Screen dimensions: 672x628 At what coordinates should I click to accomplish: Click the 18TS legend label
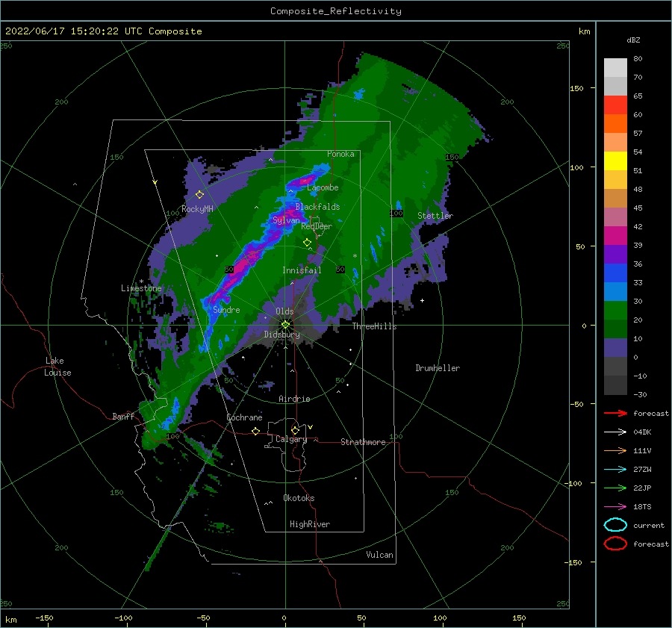(642, 507)
